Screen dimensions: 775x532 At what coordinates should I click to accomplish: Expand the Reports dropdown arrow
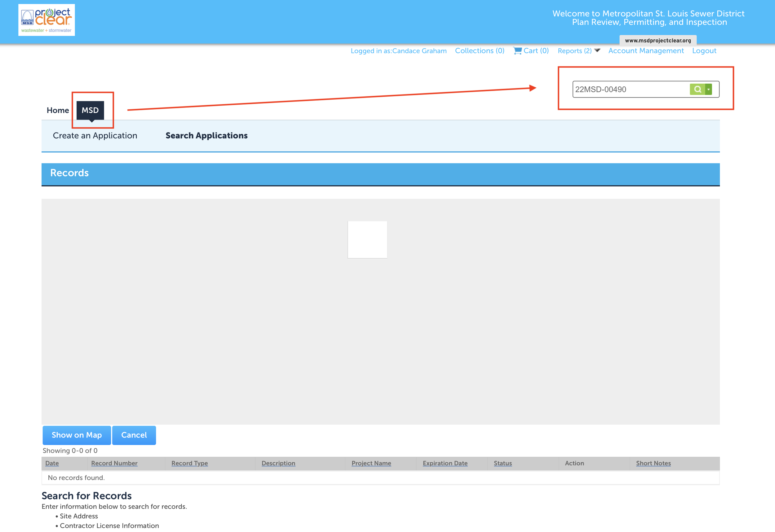click(597, 50)
